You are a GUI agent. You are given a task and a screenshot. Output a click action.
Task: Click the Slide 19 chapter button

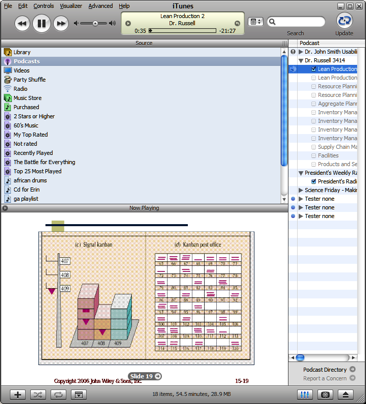pos(145,376)
